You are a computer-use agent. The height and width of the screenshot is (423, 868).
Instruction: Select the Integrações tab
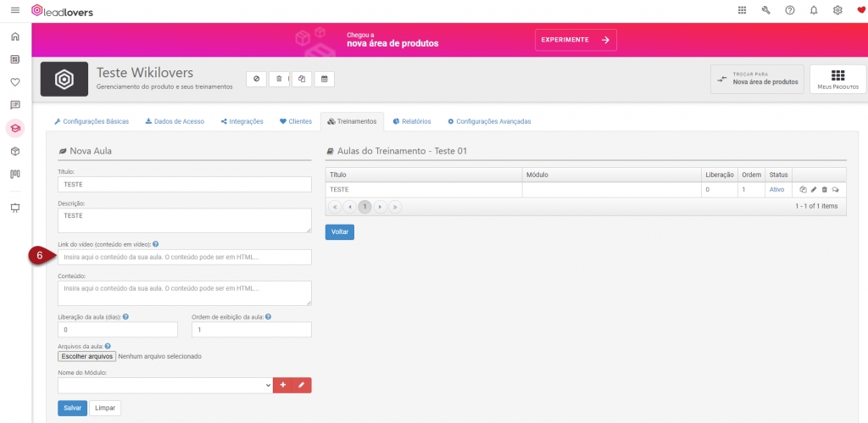pyautogui.click(x=242, y=121)
